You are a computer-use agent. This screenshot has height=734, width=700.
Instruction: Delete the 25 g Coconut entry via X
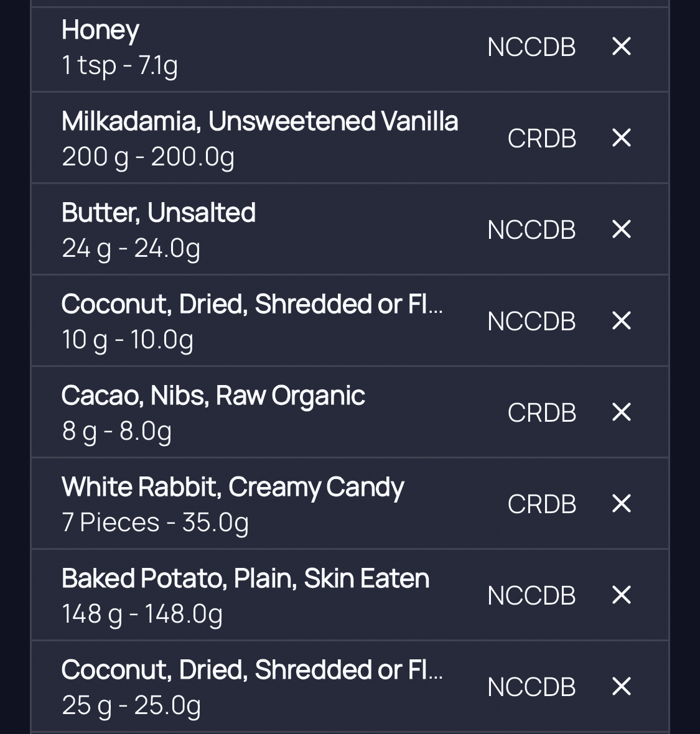(622, 686)
